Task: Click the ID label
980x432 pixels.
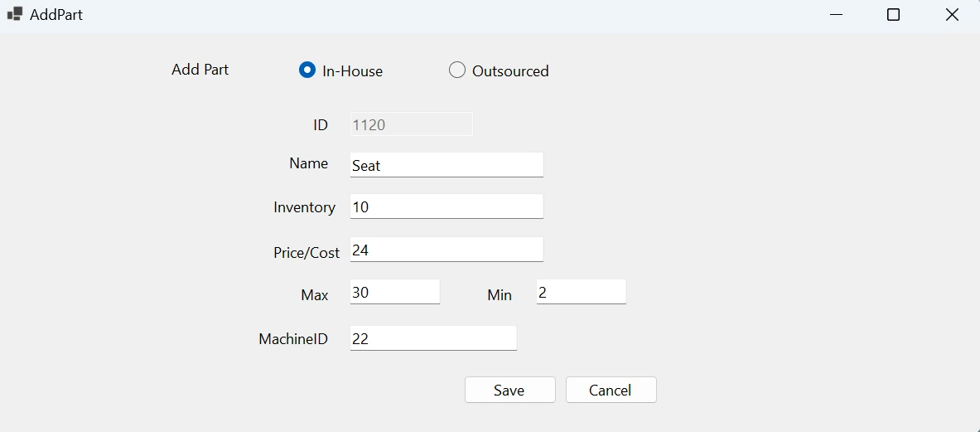Action: (321, 125)
